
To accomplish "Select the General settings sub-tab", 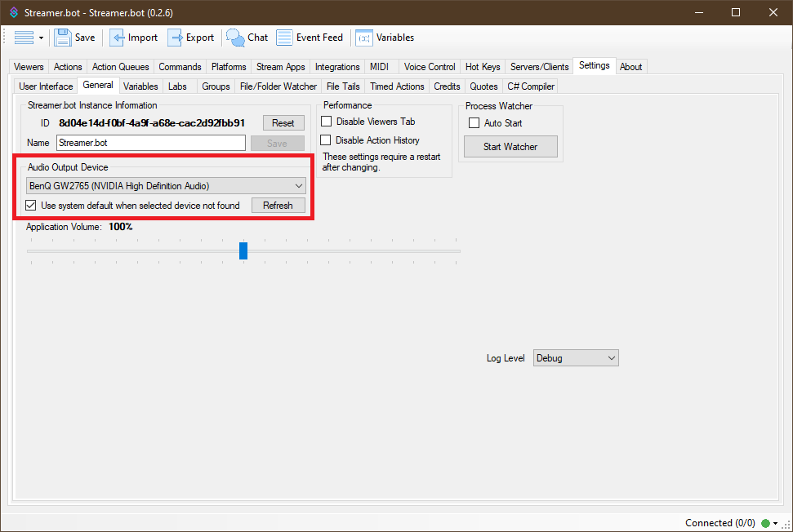I will 98,85.
